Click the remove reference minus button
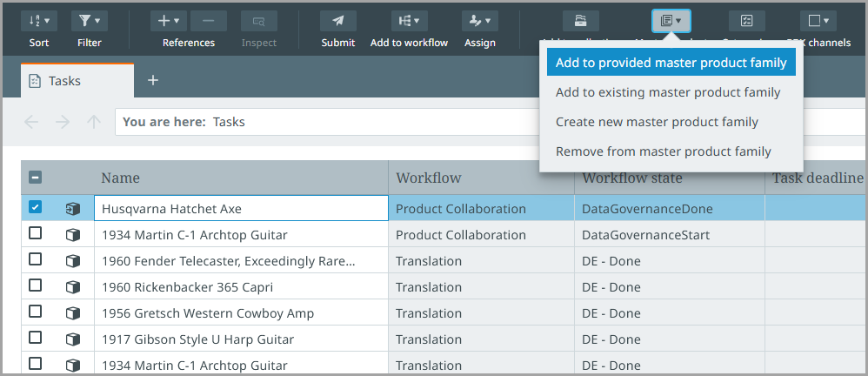Screen dimensions: 868x376 coord(208,21)
